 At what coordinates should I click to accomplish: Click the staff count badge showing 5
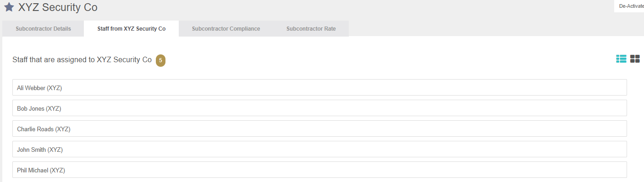[x=160, y=60]
